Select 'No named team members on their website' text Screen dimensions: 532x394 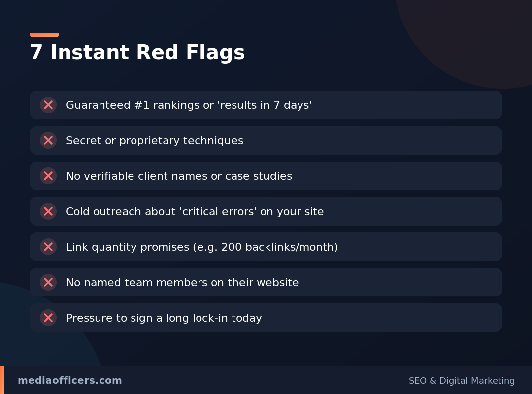coord(182,283)
